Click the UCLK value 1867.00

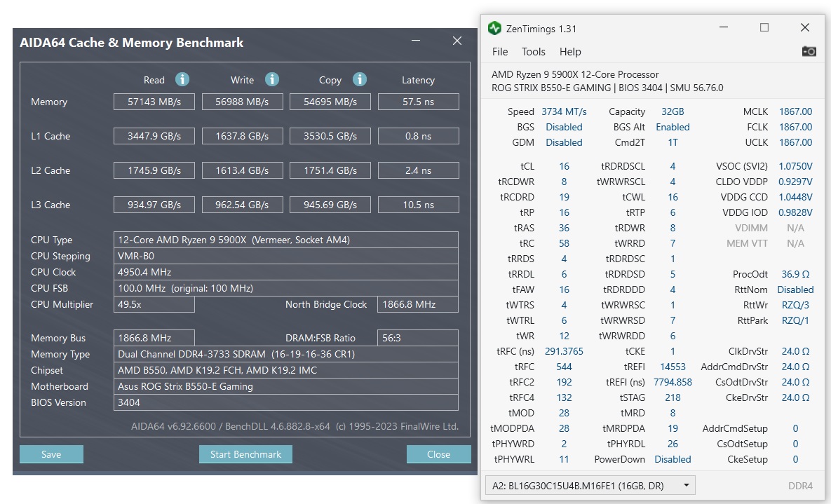pyautogui.click(x=795, y=142)
